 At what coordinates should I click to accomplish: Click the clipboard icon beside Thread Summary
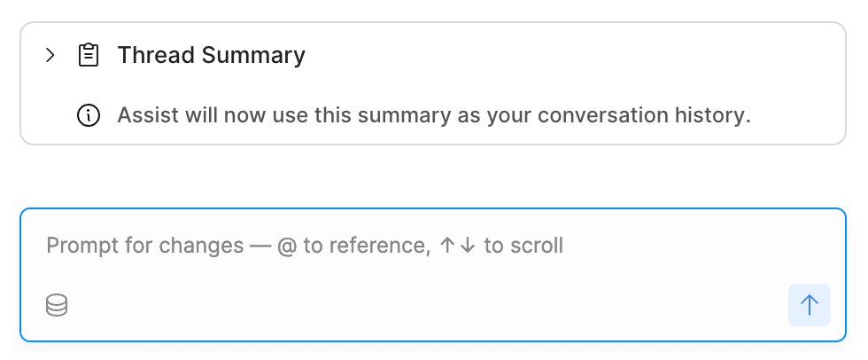(x=89, y=56)
